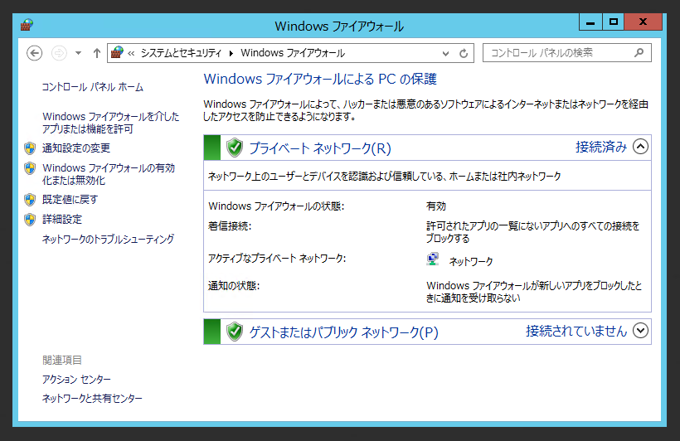Click the Windows ファイアウォールによる PC の保護 heading
The image size is (680, 441).
click(320, 79)
